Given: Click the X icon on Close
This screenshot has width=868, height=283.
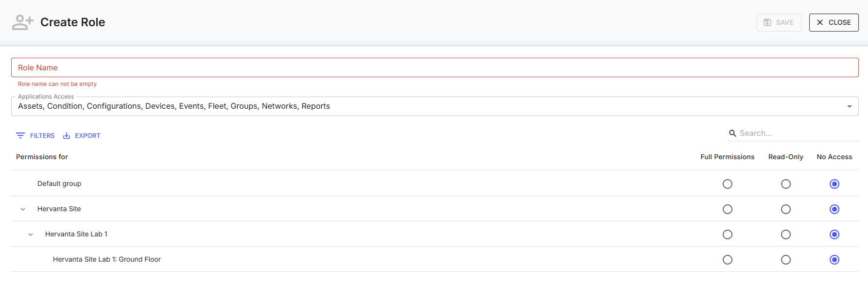Looking at the screenshot, I should click(820, 23).
